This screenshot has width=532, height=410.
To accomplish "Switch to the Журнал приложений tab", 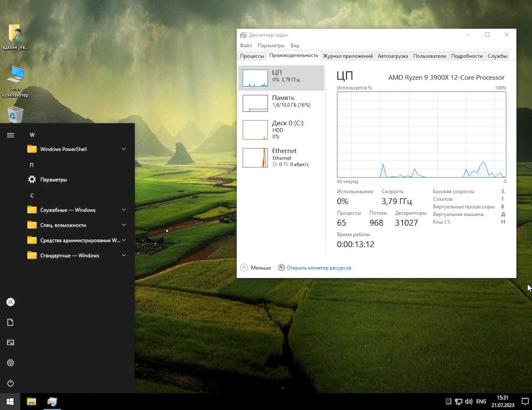I will point(348,56).
